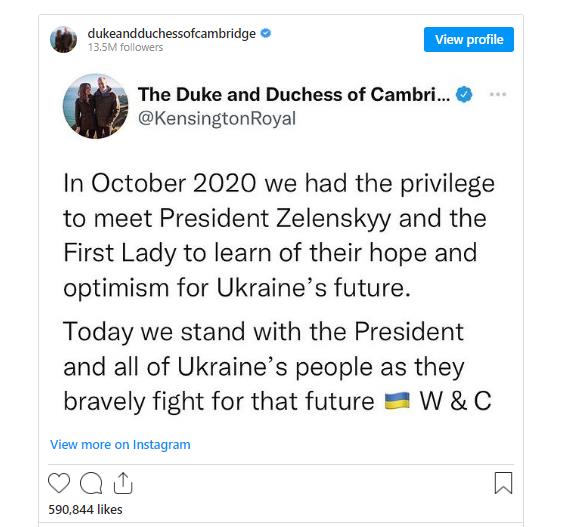Save the post with the bookmark icon
The image size is (568, 527).
coord(504,483)
